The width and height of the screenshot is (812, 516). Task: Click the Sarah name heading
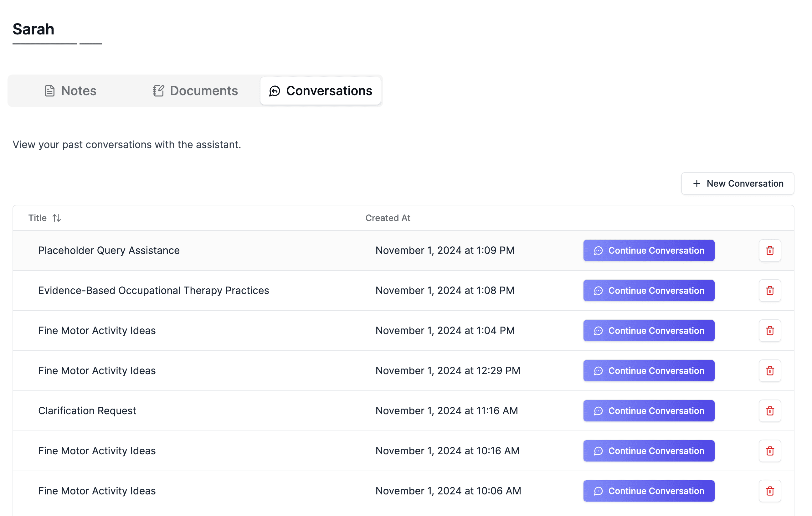[x=33, y=29]
